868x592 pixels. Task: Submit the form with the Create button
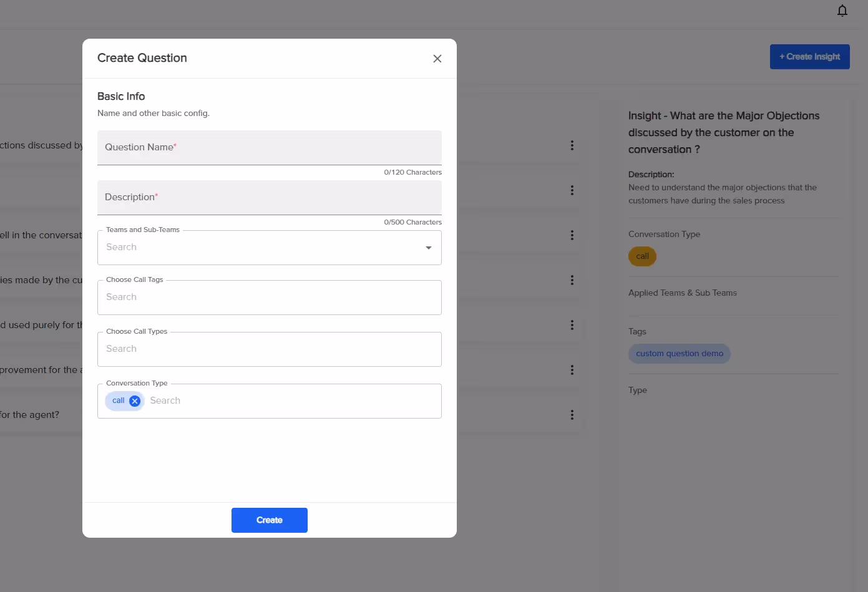pos(270,520)
